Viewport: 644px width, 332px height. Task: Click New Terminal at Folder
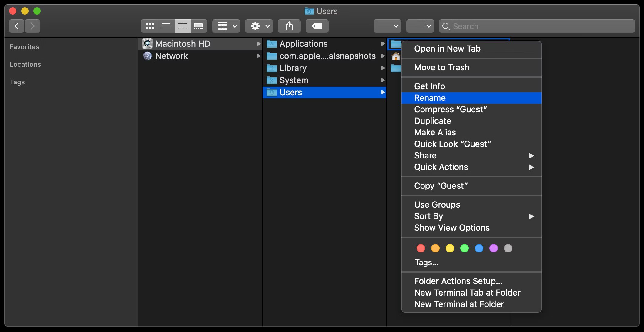459,304
